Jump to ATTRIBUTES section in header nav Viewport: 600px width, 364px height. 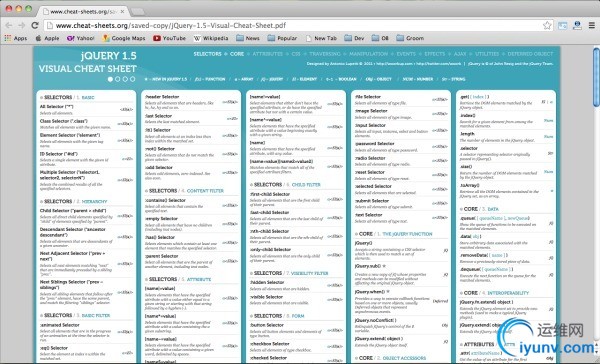click(x=267, y=54)
